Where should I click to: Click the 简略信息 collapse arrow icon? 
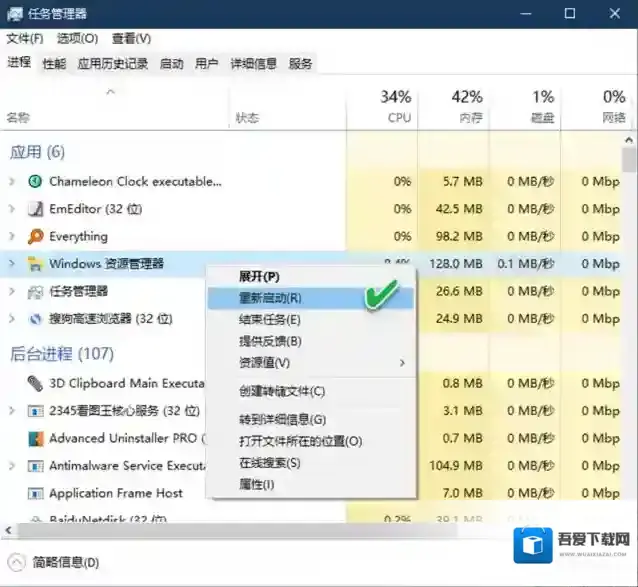16,563
